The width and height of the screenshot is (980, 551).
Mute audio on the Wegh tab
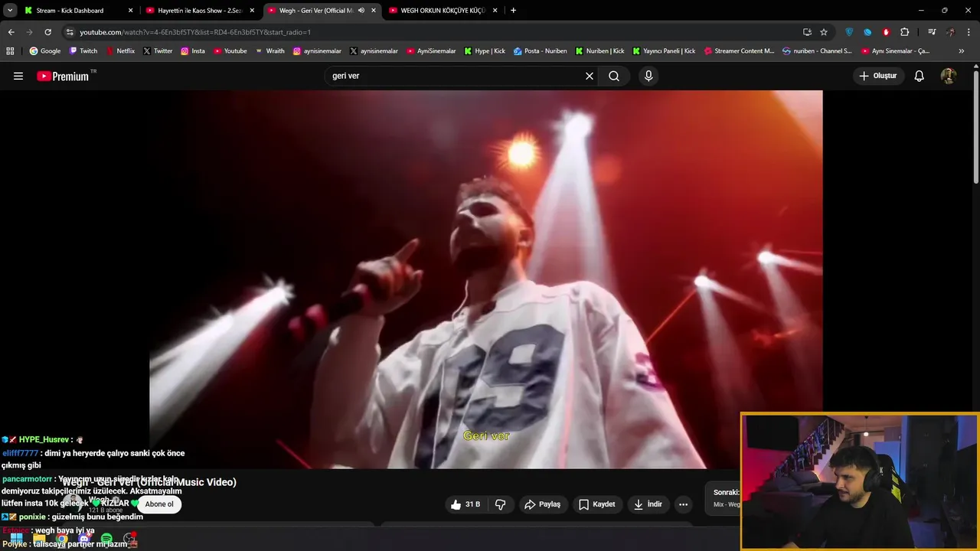(361, 11)
